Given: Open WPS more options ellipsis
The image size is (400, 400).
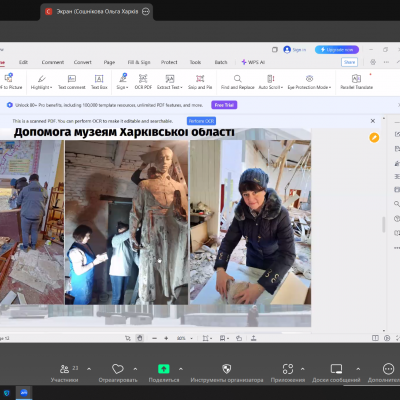Looking at the screenshot, I should [x=386, y=62].
